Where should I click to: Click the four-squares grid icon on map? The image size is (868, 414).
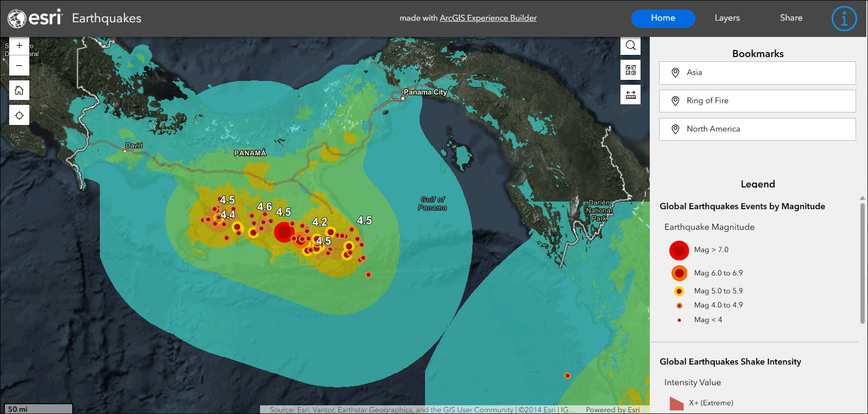(x=630, y=70)
